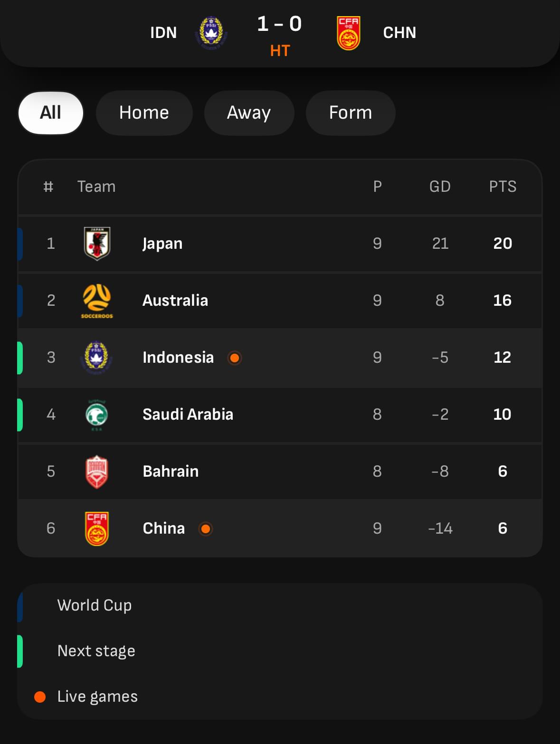Open the Japan team name
Viewport: 560px width, 744px height.
pyautogui.click(x=162, y=244)
